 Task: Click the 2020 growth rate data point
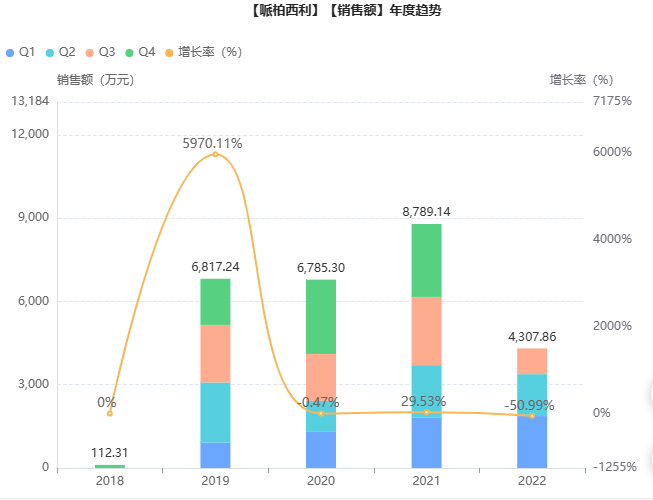coord(321,413)
